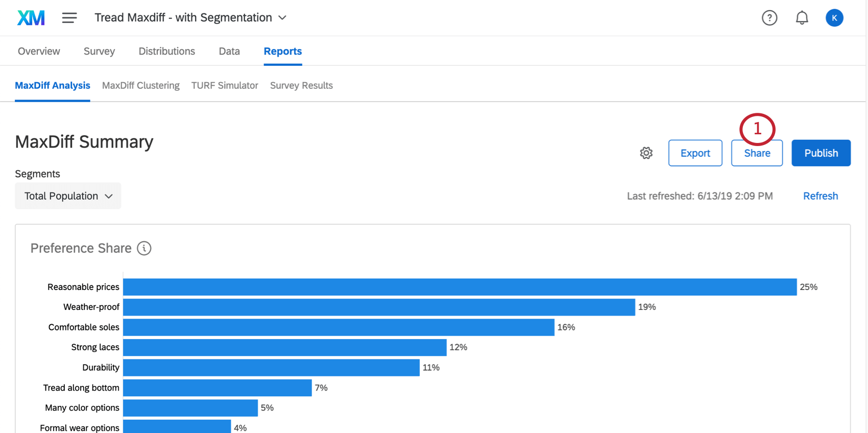Open the notifications bell
The image size is (868, 433).
pos(802,17)
